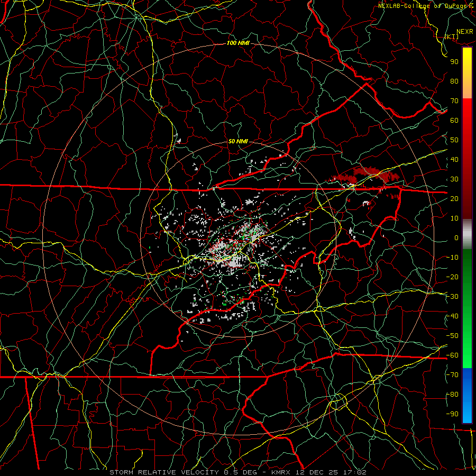Click the 50 NMI range ring label

point(238,141)
